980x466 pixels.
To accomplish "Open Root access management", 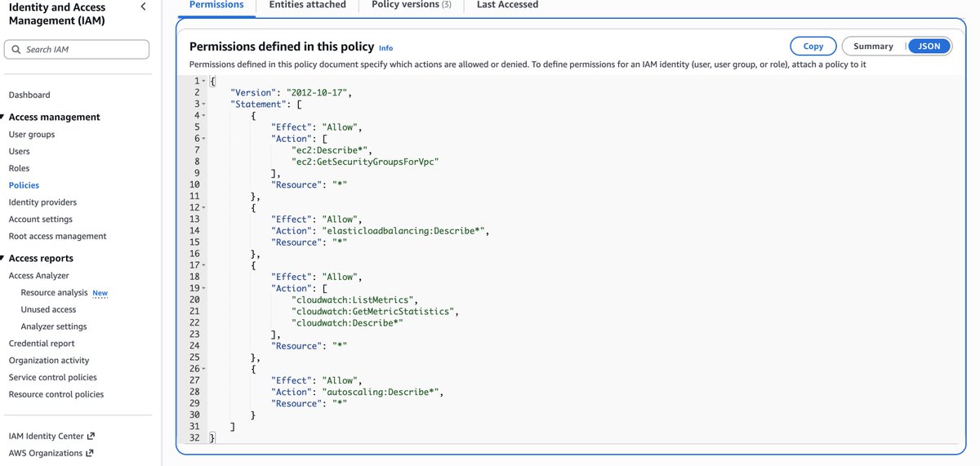I will tap(57, 236).
